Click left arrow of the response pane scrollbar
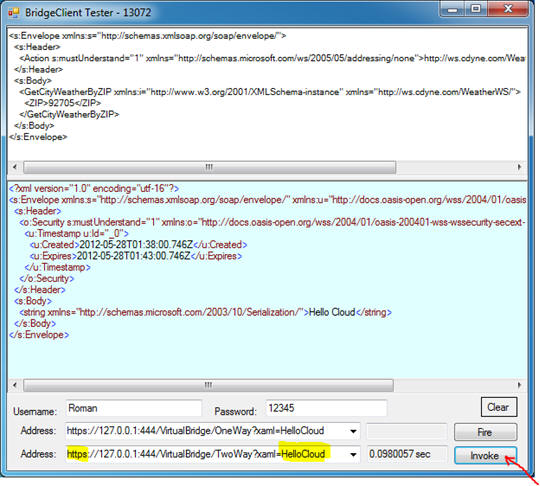 pyautogui.click(x=15, y=385)
